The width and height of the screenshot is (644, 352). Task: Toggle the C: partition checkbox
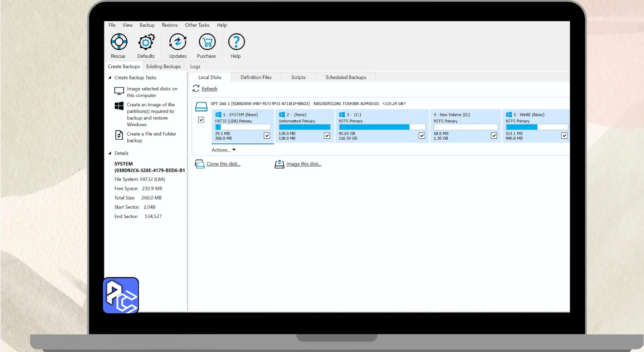click(422, 136)
